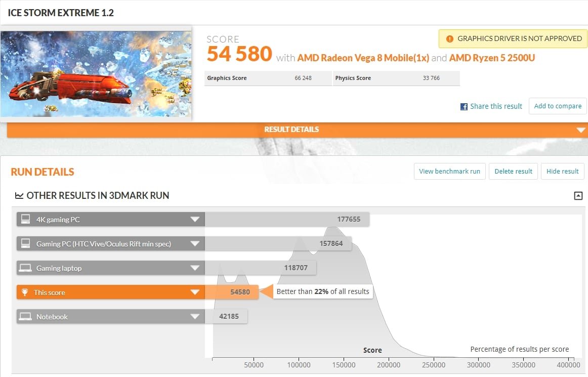The width and height of the screenshot is (588, 377).
Task: Click the 4K gaming PC row label
Action: [58, 220]
